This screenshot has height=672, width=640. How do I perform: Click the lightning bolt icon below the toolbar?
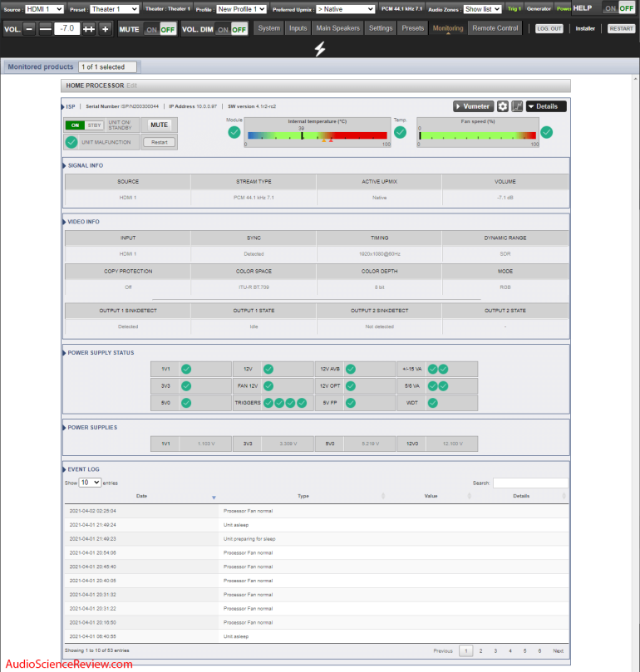coord(320,49)
